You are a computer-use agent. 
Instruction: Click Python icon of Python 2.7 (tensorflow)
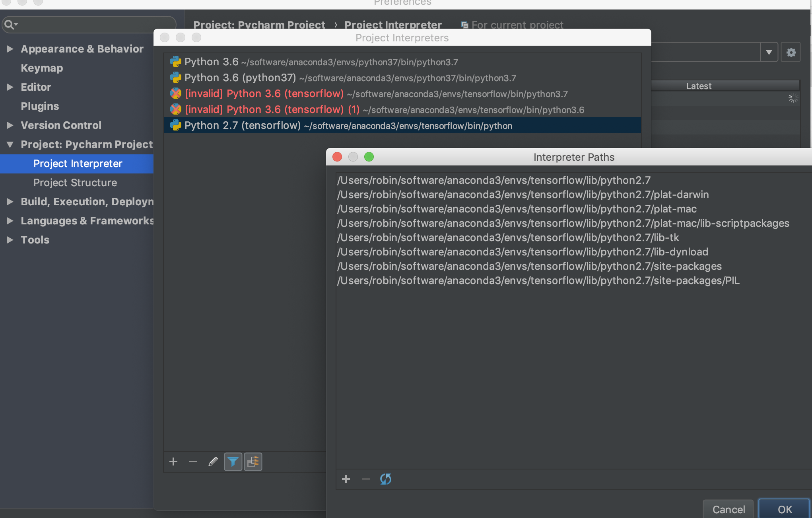tap(176, 125)
